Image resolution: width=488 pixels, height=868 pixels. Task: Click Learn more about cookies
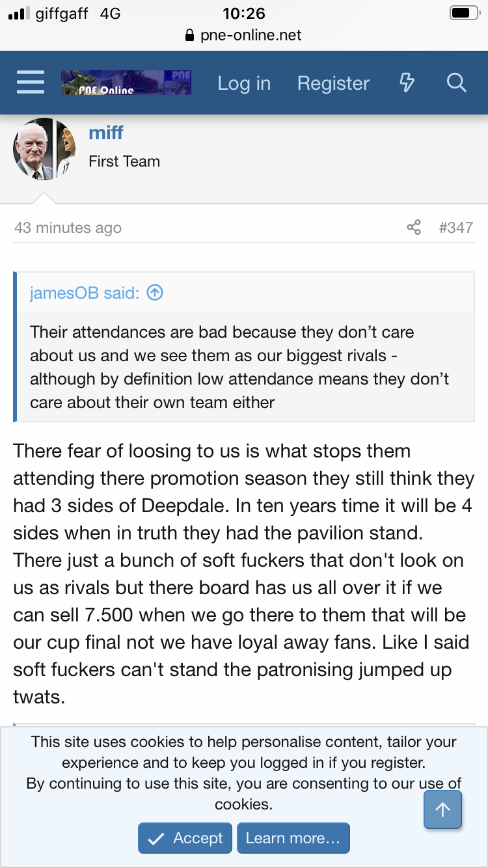[x=293, y=838]
